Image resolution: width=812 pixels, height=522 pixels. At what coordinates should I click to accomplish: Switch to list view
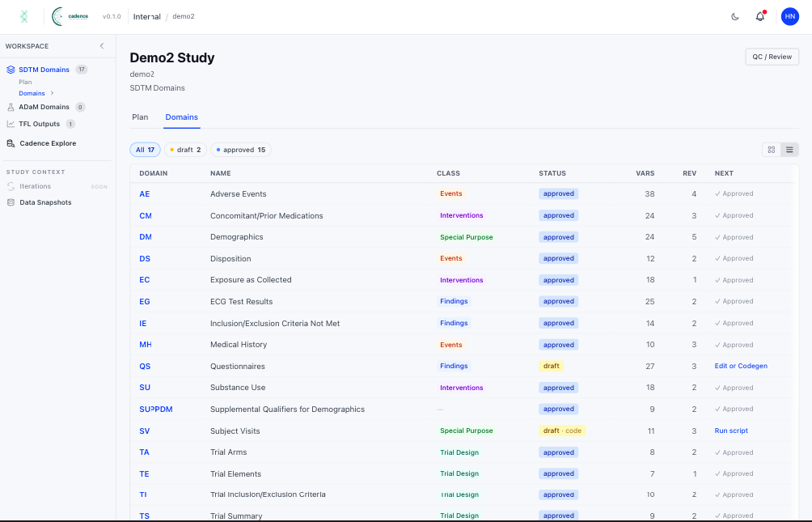(789, 150)
